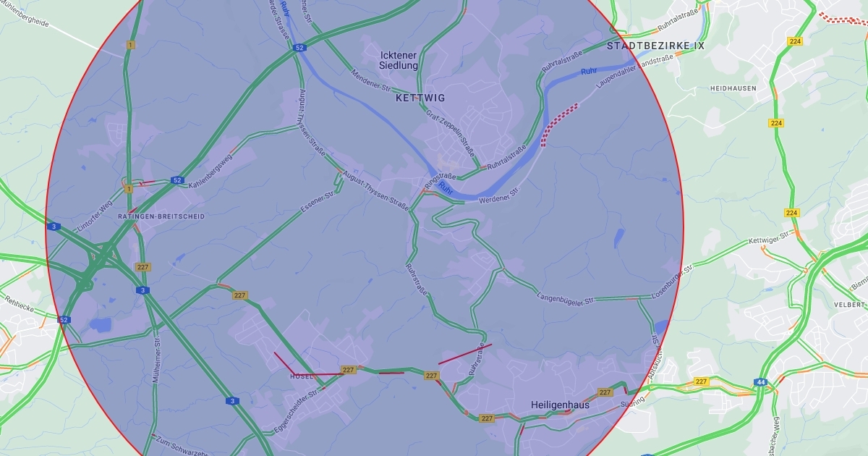The height and width of the screenshot is (456, 868).
Task: Click the Heiligenhaus town label
Action: [560, 405]
